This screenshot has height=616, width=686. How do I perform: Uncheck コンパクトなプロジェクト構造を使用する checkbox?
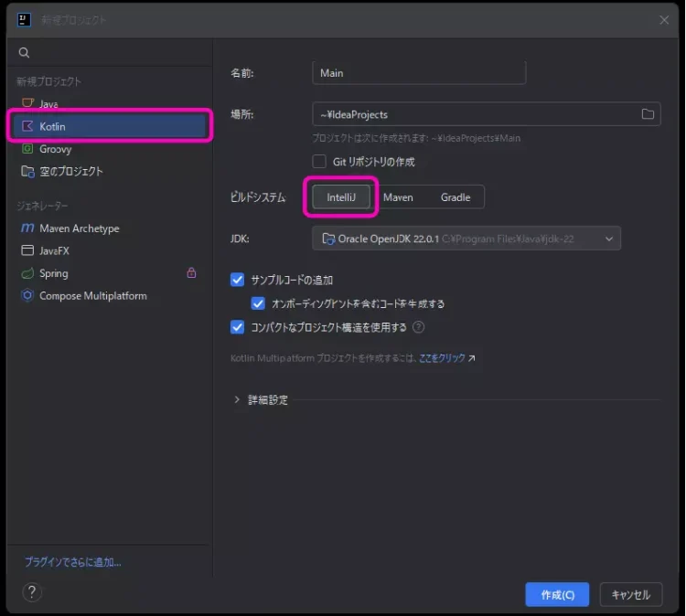pos(237,327)
